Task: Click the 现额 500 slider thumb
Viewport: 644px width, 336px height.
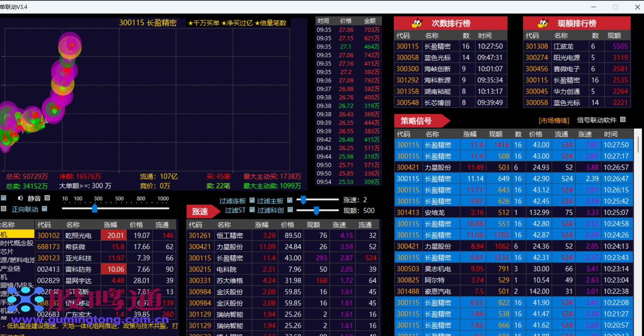Action: coord(316,211)
